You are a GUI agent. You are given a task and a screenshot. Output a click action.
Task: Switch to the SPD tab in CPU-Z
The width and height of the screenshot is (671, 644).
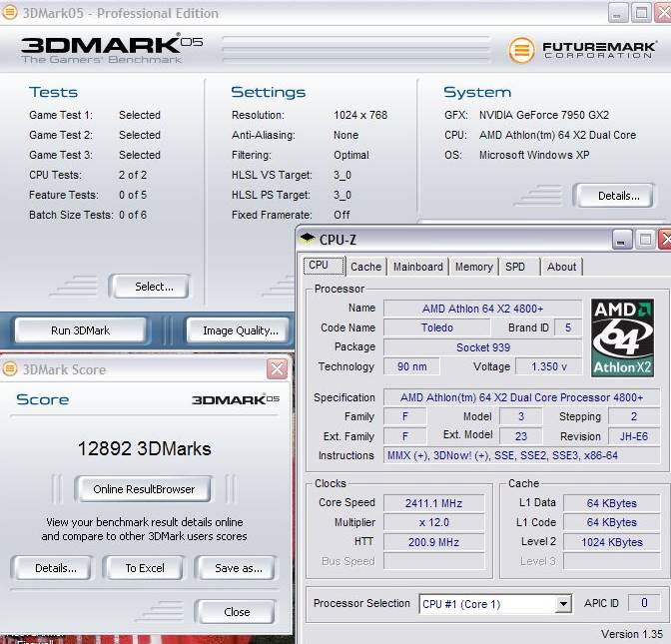[519, 267]
